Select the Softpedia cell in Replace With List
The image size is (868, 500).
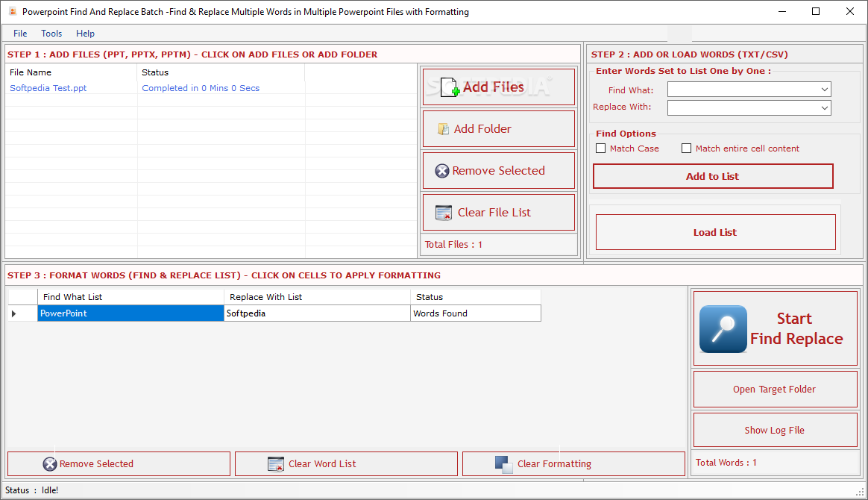pos(317,313)
